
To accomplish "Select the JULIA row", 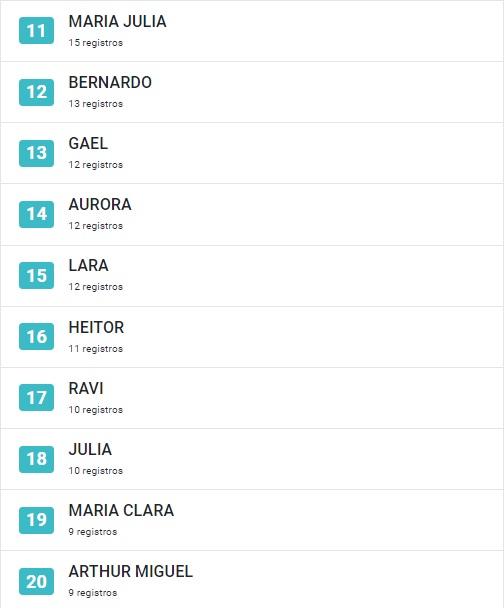I will point(252,459).
